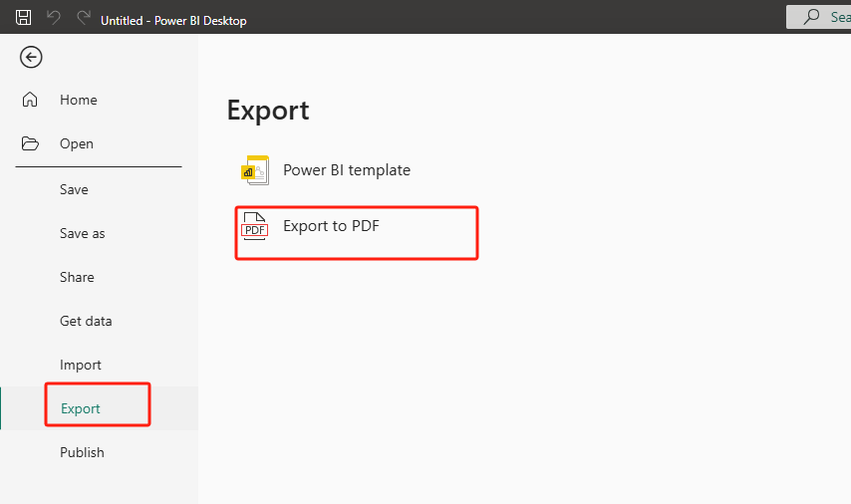Go back using the circled arrow icon
Image resolution: width=851 pixels, height=504 pixels.
point(31,57)
